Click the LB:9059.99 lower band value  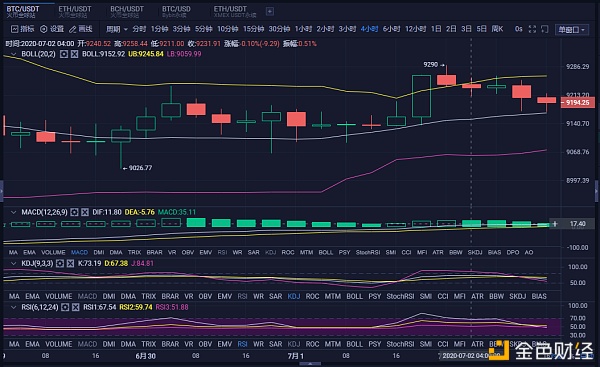click(184, 54)
